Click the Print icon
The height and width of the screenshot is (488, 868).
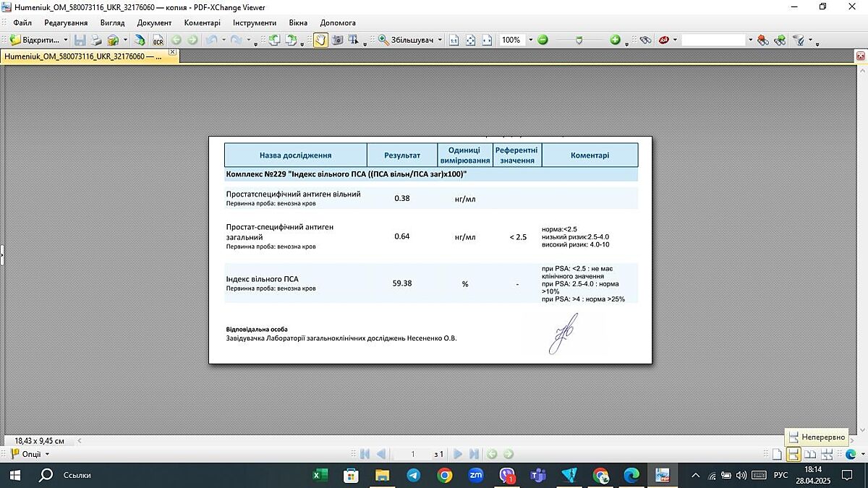tap(96, 40)
